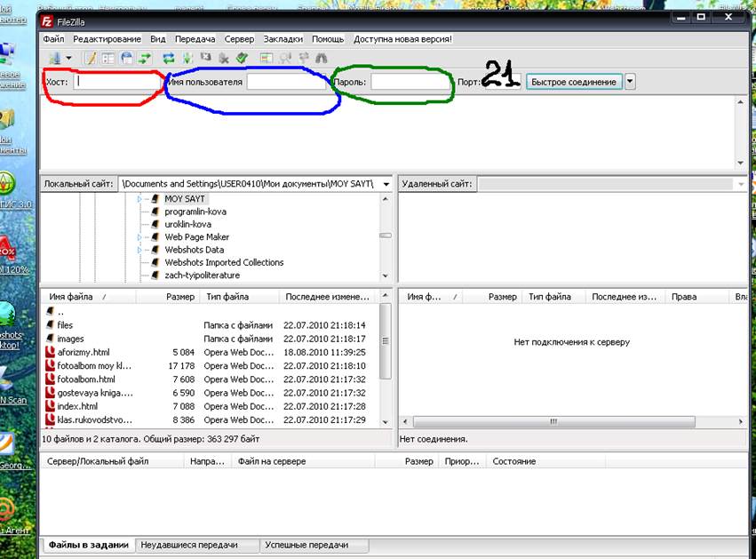Open the Редактирование menu
The width and height of the screenshot is (756, 559).
[x=107, y=39]
